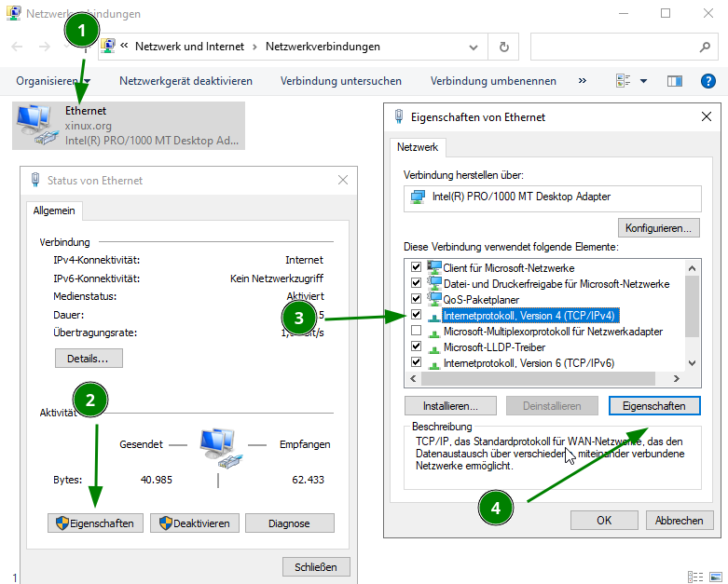Viewport: 728px width, 584px height.
Task: Uncheck Client für Microsoft-Netzwerke checkbox
Action: (x=416, y=267)
